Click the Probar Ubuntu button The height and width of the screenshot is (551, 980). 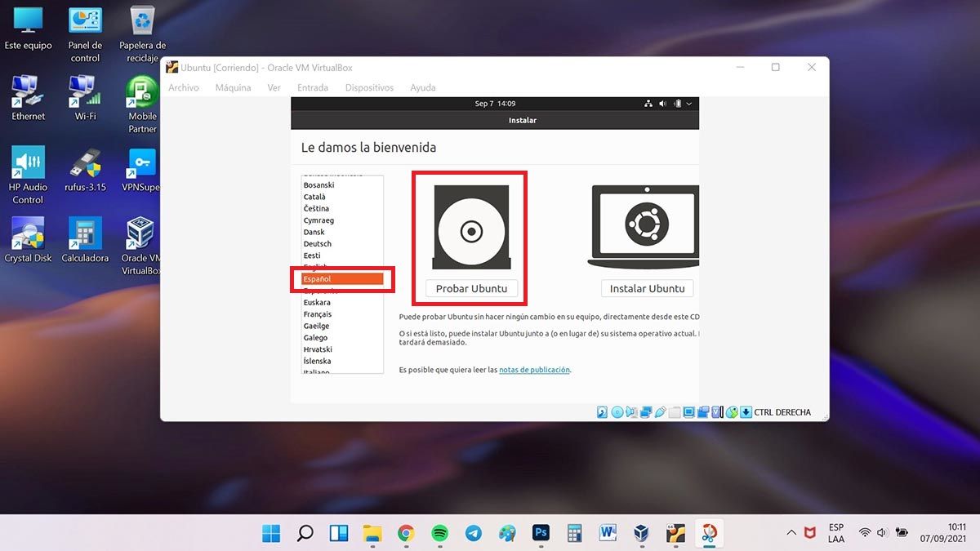click(x=471, y=288)
